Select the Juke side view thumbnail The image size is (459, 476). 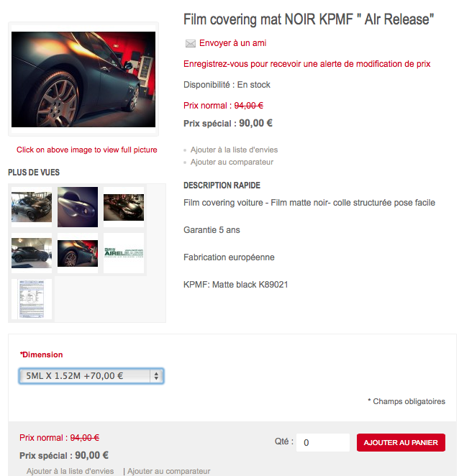[32, 253]
